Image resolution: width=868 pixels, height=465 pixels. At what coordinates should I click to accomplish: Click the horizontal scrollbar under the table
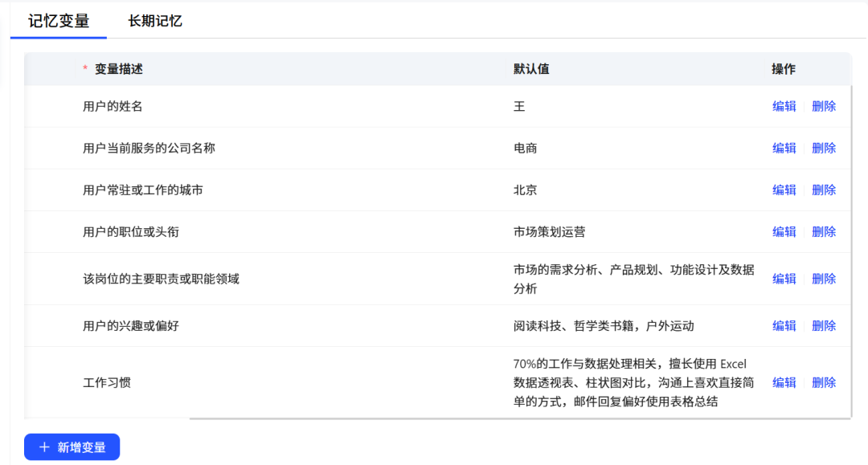click(520, 418)
